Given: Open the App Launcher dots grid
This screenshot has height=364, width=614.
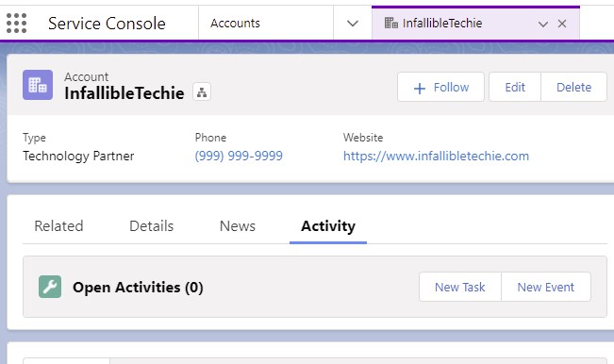Looking at the screenshot, I should (x=16, y=23).
